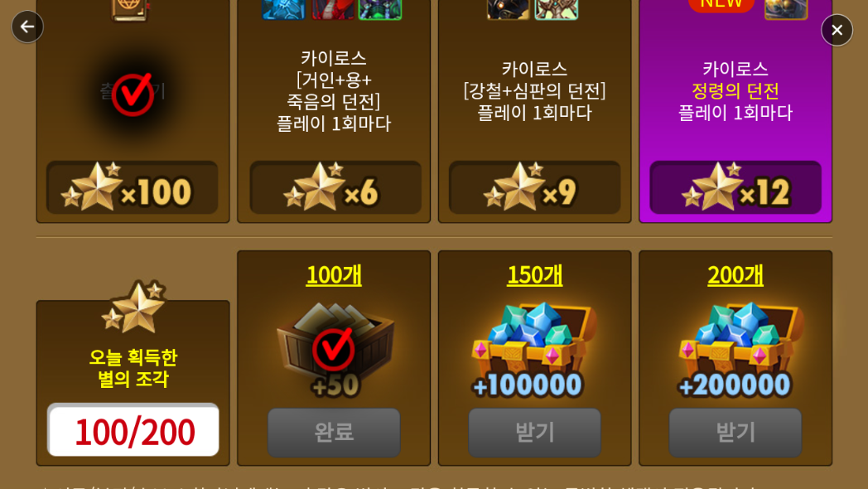The image size is (868, 489).
Task: Tap 받기 button under 200개 reward
Action: 735,433
